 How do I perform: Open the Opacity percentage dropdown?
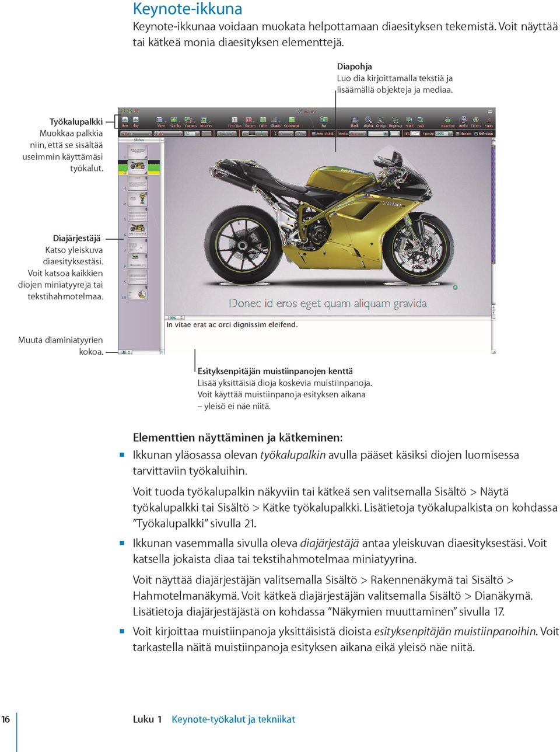(x=443, y=134)
